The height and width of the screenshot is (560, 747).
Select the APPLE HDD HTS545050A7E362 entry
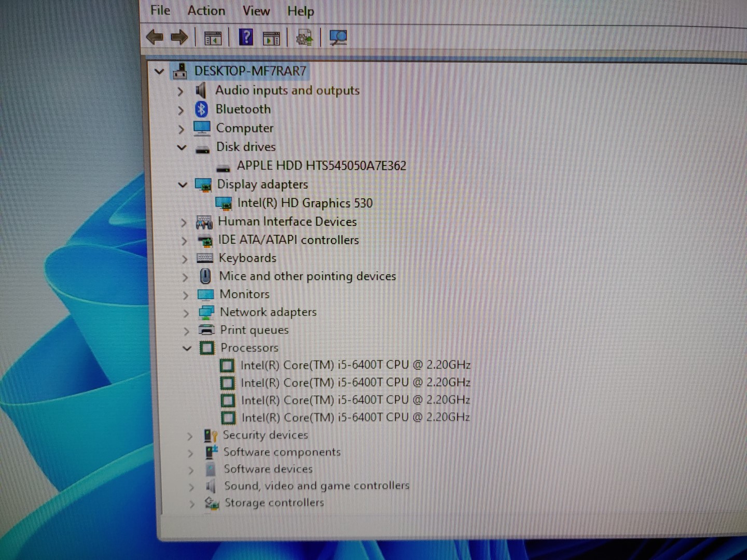(322, 166)
